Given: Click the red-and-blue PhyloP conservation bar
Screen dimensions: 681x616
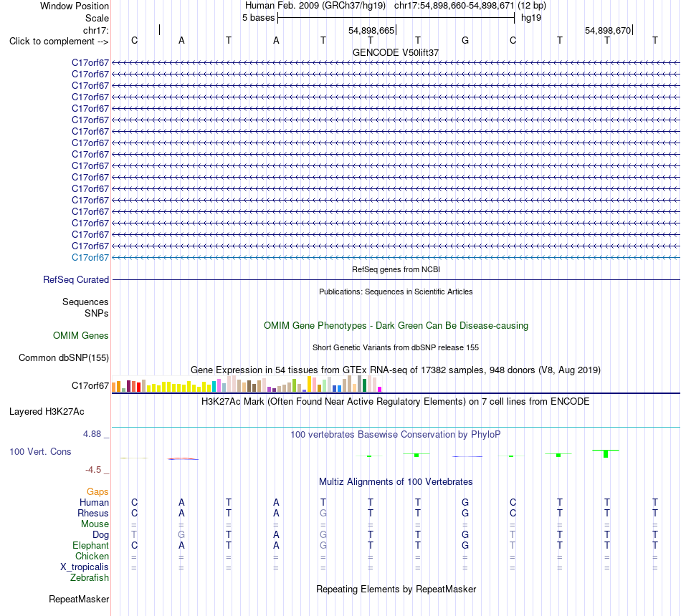Looking at the screenshot, I should [183, 458].
